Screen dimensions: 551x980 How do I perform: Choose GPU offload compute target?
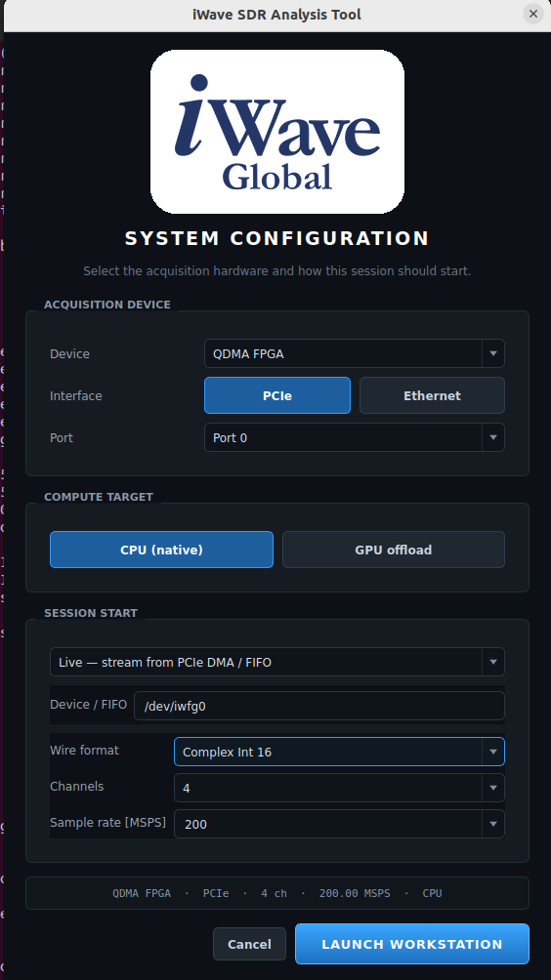[x=394, y=550]
